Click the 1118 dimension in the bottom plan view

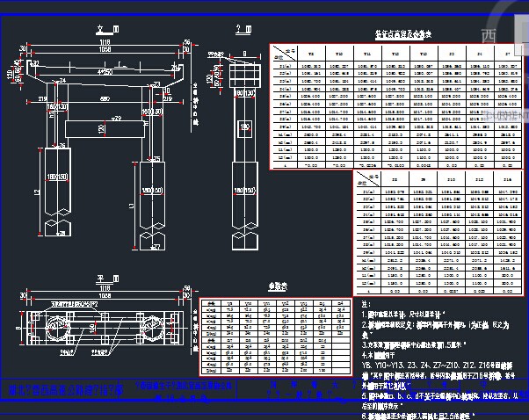[105, 288]
